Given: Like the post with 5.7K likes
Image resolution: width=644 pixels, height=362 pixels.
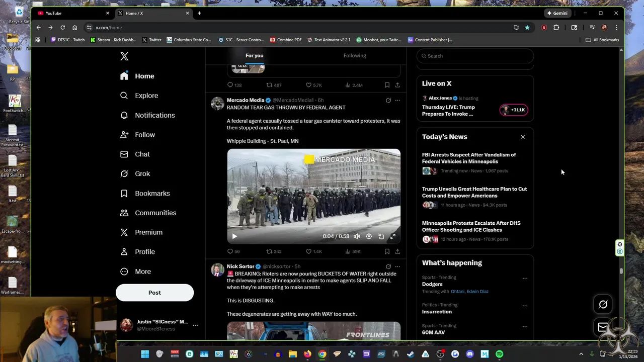Looking at the screenshot, I should [314, 85].
